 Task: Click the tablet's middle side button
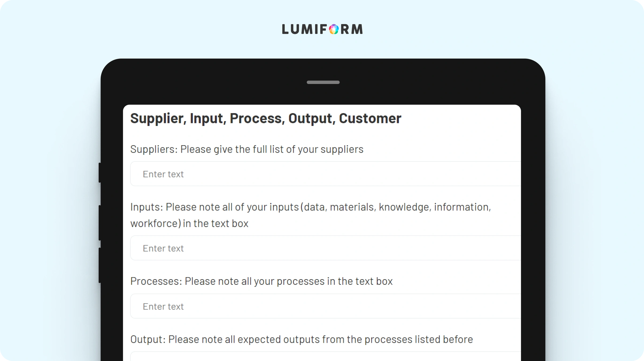point(100,223)
